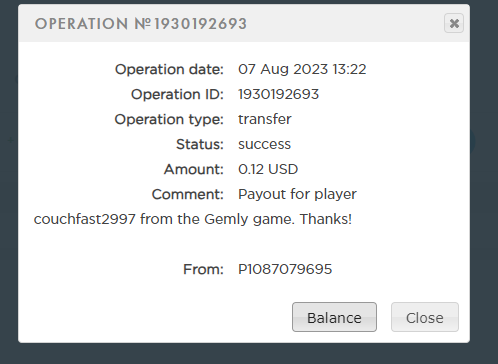Click the Operation ID label
The image size is (498, 364).
coord(177,94)
